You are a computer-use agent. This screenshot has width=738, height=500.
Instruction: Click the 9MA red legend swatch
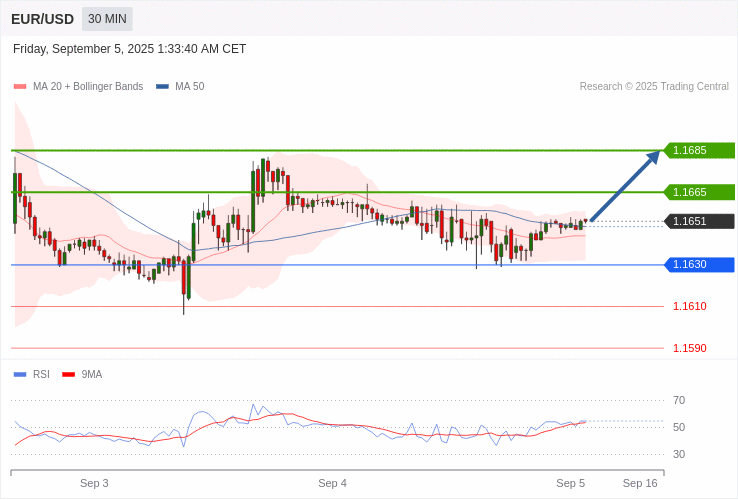69,375
